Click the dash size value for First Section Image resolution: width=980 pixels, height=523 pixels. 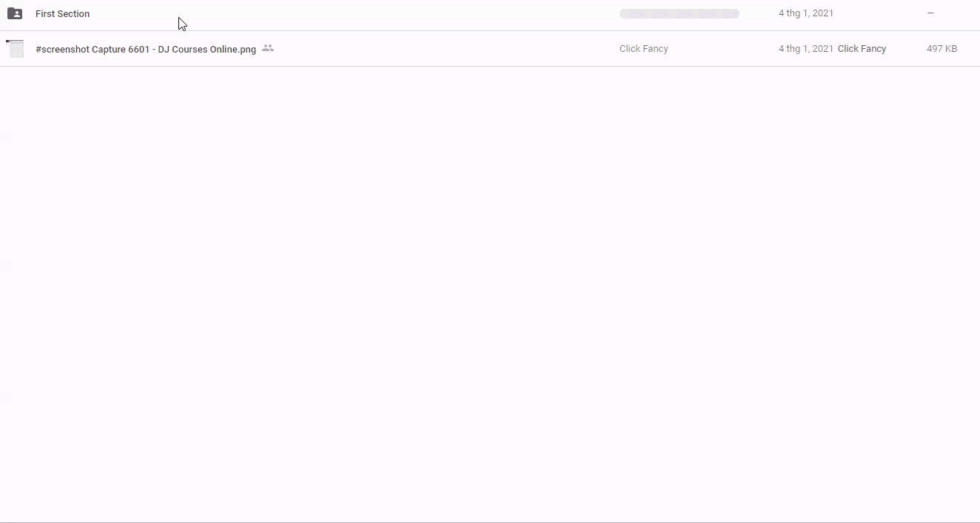point(930,13)
